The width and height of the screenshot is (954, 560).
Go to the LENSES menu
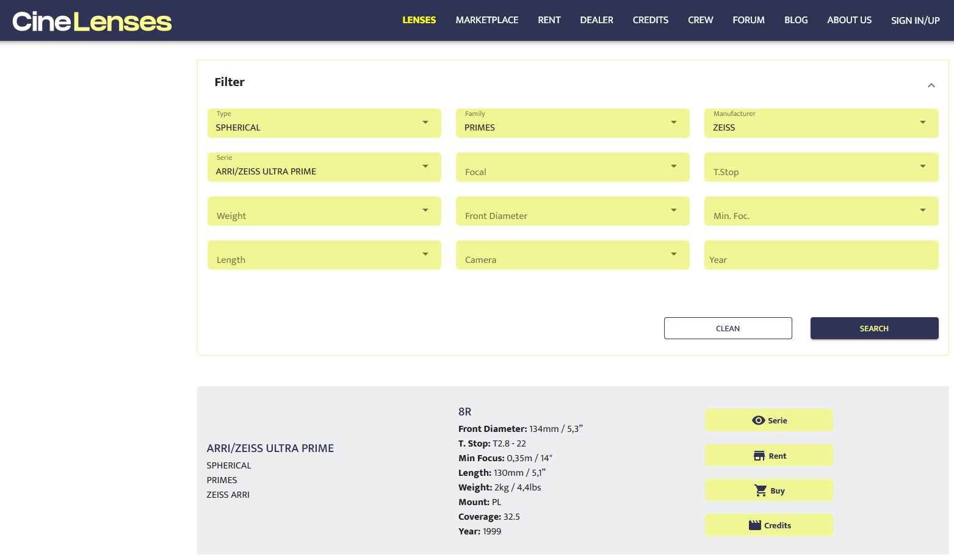tap(419, 20)
